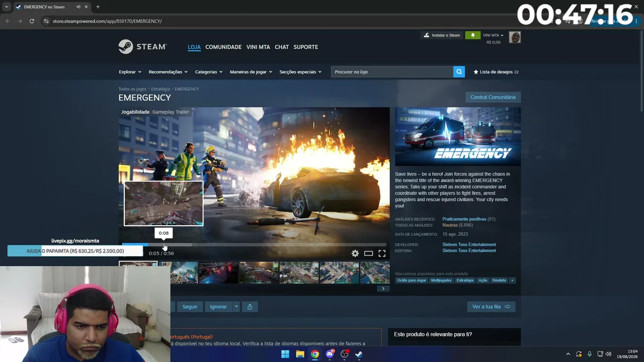
Task: Click the Steam logo in the header
Action: tap(142, 47)
